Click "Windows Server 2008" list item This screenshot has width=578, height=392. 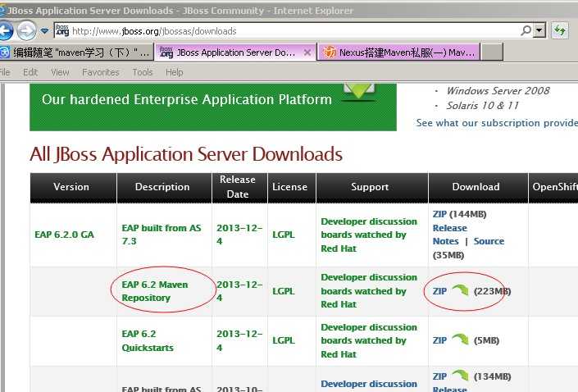[498, 91]
